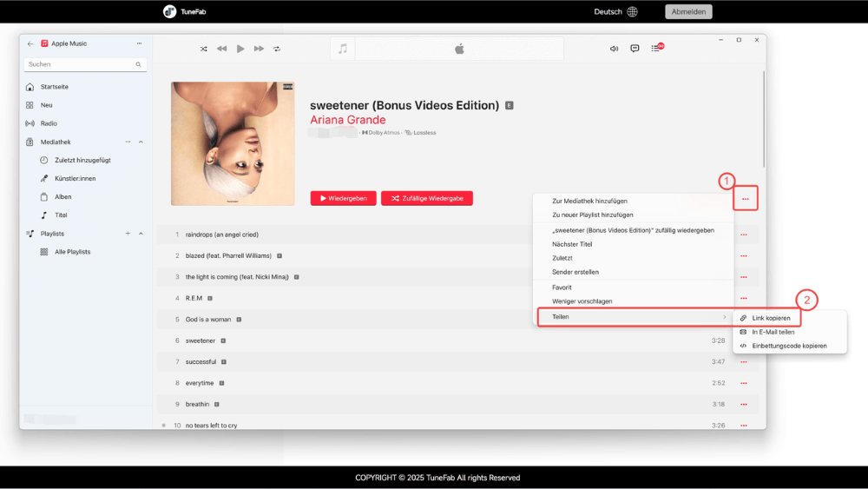The image size is (868, 489).
Task: Open Künstler:innen in the library
Action: point(75,178)
